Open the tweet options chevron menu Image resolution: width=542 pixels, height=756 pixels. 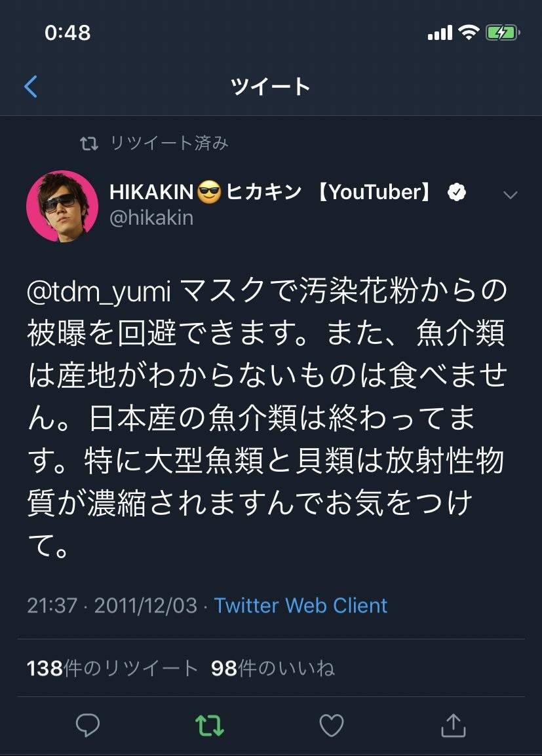pos(510,195)
